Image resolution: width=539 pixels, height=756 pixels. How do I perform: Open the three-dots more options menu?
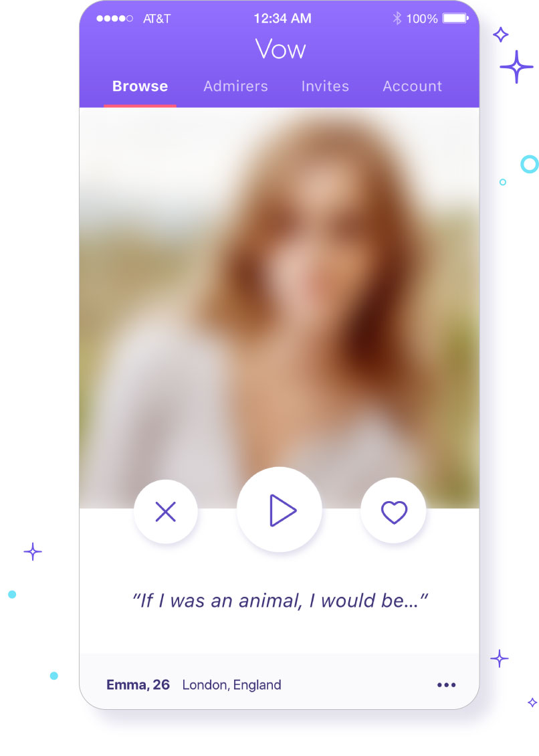point(447,684)
